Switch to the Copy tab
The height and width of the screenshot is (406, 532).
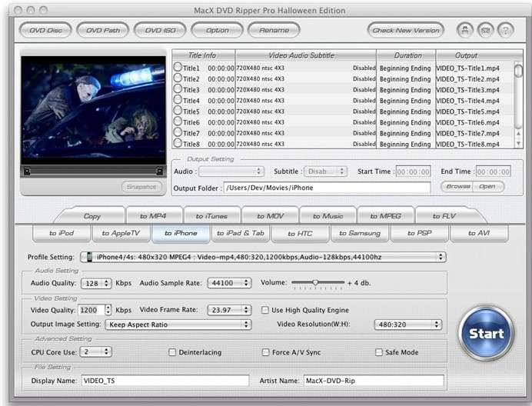(91, 216)
